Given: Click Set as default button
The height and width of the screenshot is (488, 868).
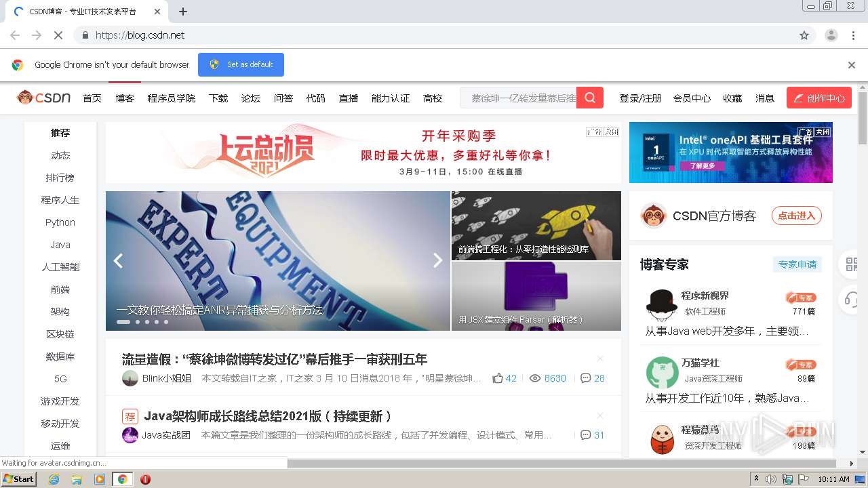Looking at the screenshot, I should 241,64.
